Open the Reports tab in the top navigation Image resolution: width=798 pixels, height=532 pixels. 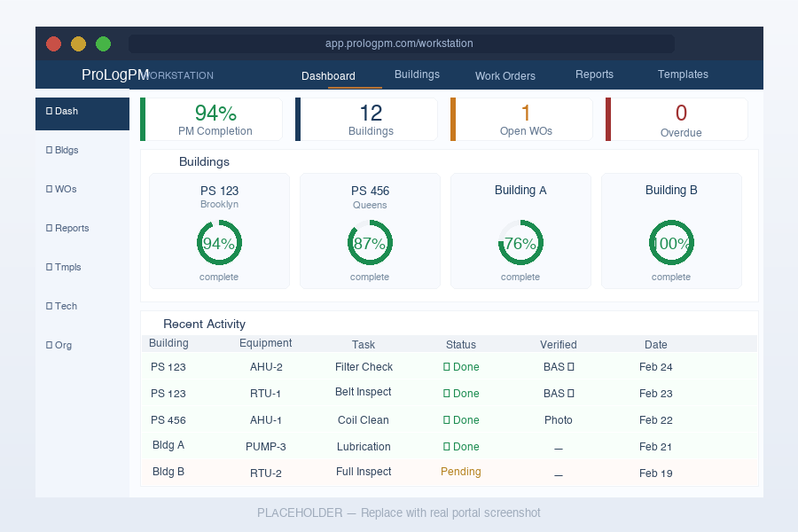click(x=594, y=74)
